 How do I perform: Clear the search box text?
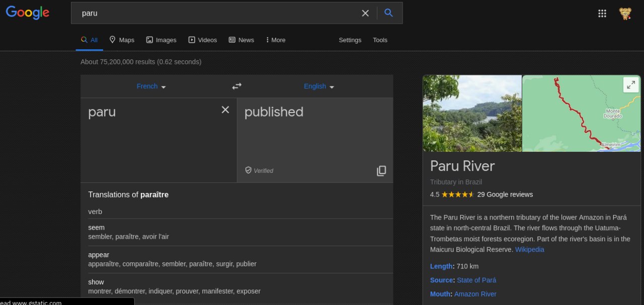tap(365, 13)
